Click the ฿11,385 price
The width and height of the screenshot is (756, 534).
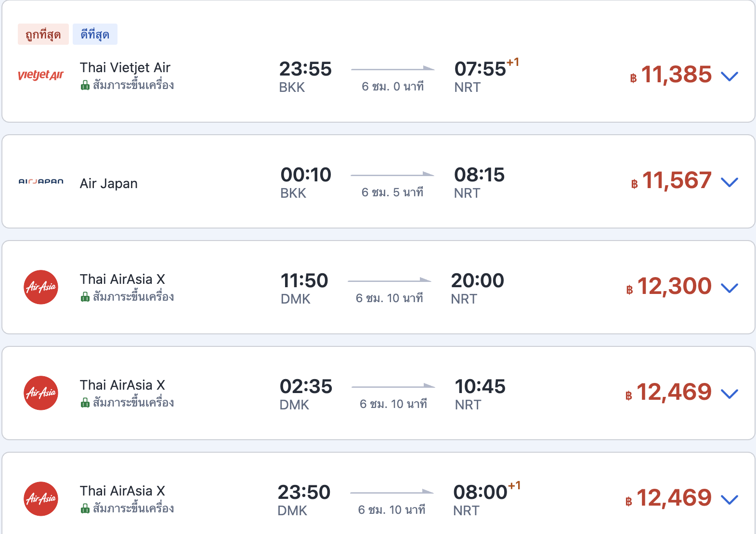click(671, 75)
